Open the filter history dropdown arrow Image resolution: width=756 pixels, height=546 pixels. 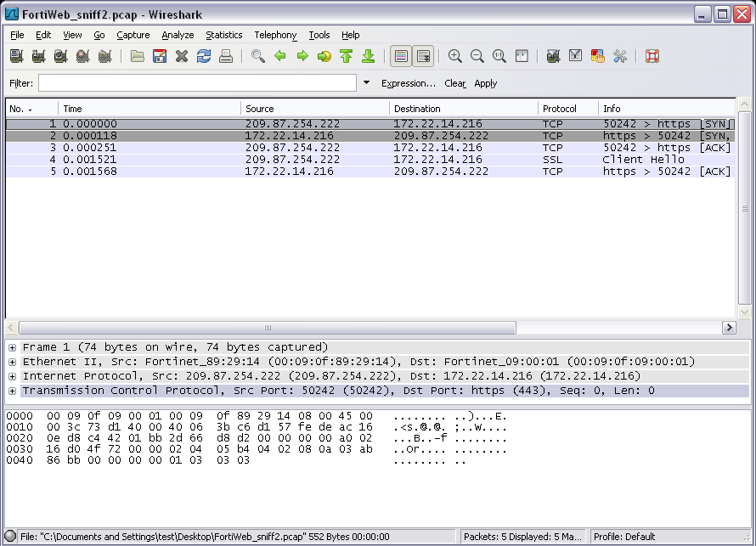click(x=367, y=83)
